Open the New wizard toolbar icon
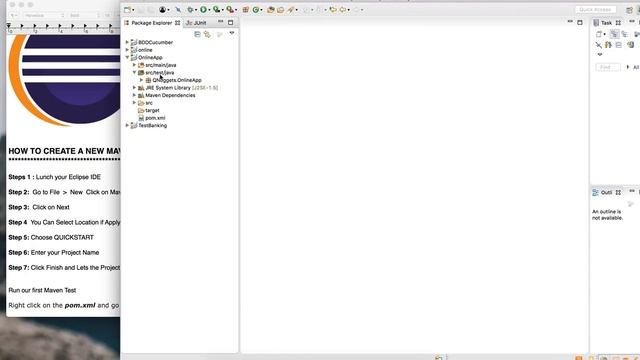640x360 pixels. (127, 9)
